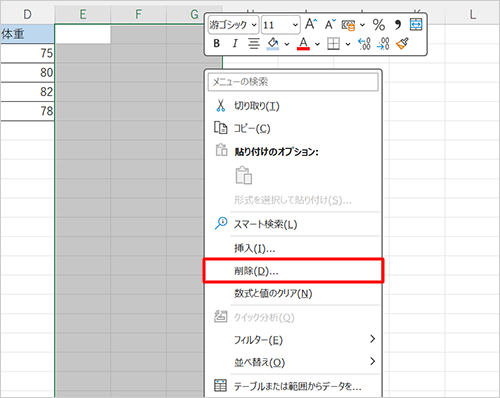Select column D header
Screen dimensions: 500x398
27,14
